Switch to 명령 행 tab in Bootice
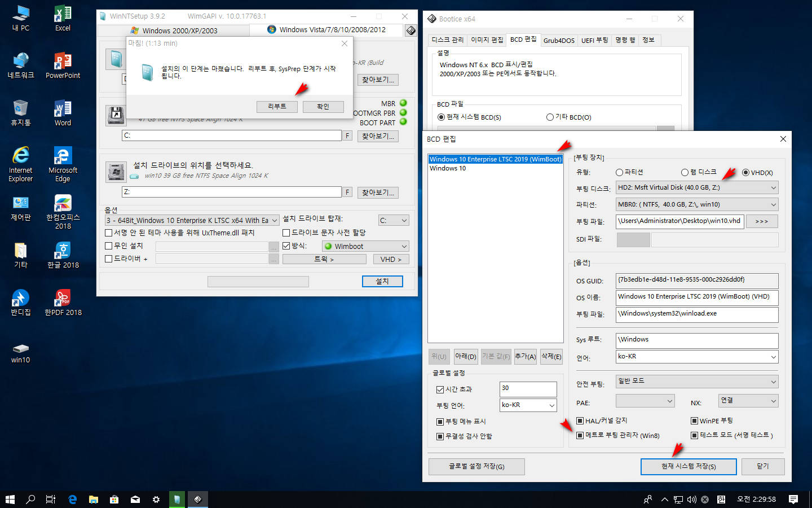812x508 pixels. 625,40
